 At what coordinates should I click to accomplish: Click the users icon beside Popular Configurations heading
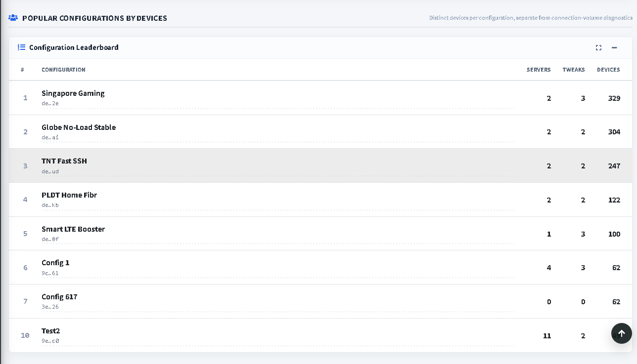[13, 18]
